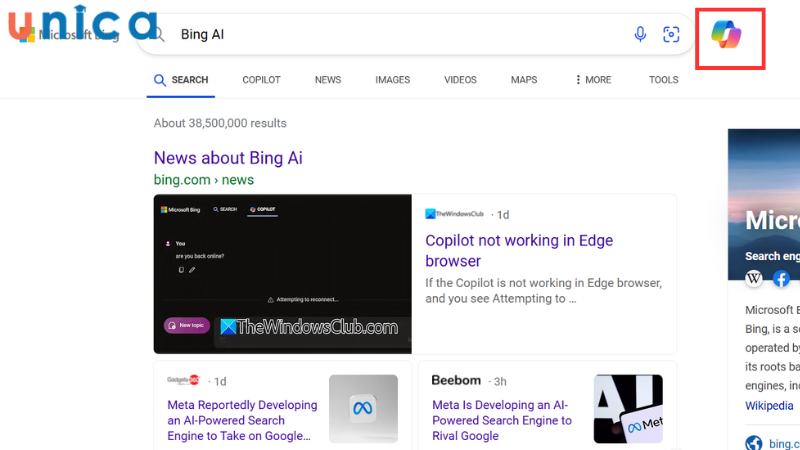Expand the More search options menu
Screen dimensions: 800x450
point(593,80)
